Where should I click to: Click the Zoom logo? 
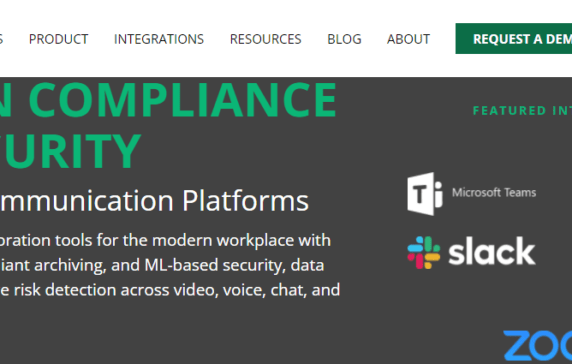coord(537,345)
